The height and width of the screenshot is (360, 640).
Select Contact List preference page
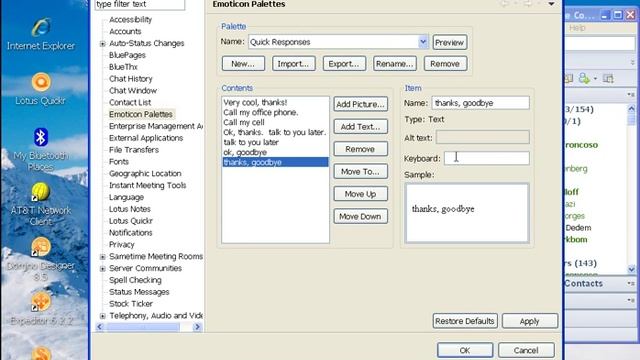click(x=130, y=102)
